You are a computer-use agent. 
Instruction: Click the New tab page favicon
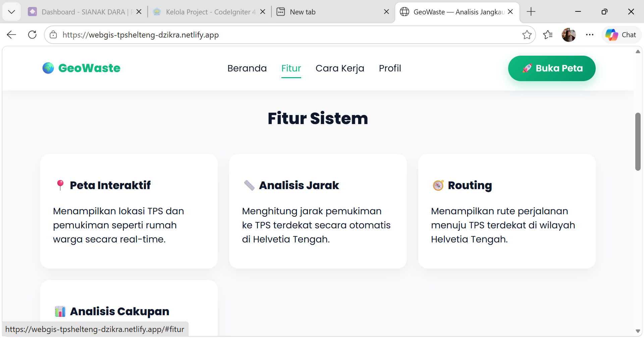click(281, 12)
